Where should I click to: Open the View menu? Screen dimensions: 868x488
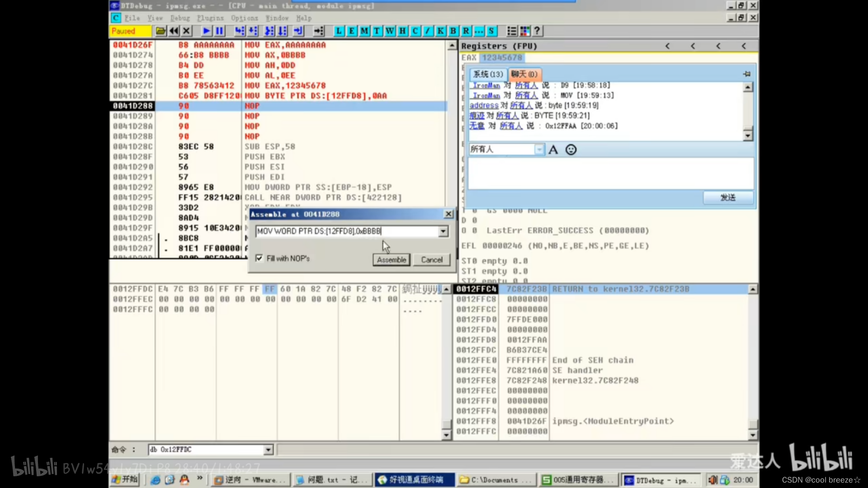pos(155,18)
